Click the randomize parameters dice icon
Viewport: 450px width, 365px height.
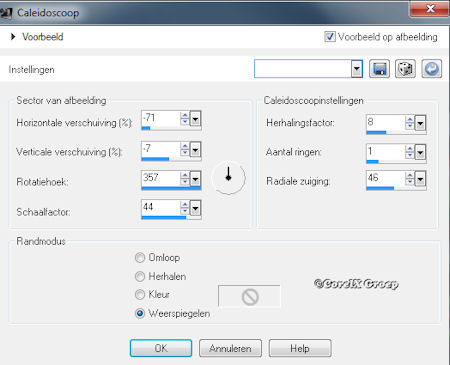[405, 69]
